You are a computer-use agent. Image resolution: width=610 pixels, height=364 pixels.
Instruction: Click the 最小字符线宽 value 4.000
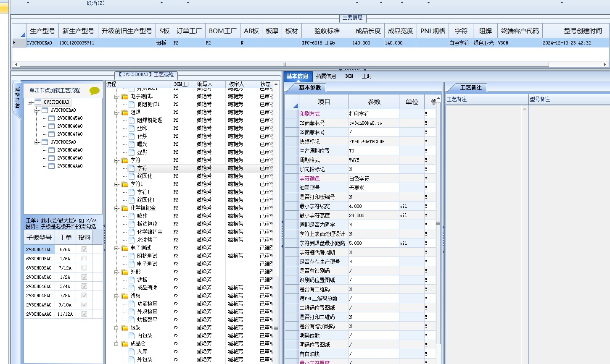(x=374, y=206)
